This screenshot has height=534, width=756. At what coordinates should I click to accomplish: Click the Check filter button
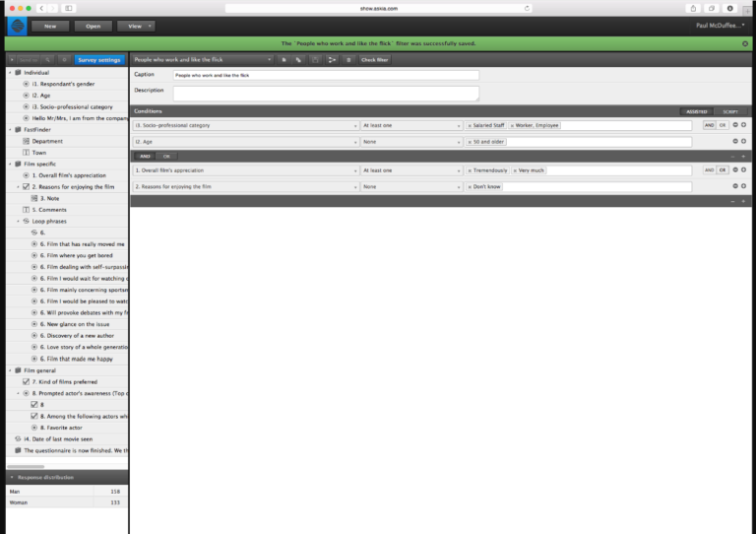click(x=375, y=60)
